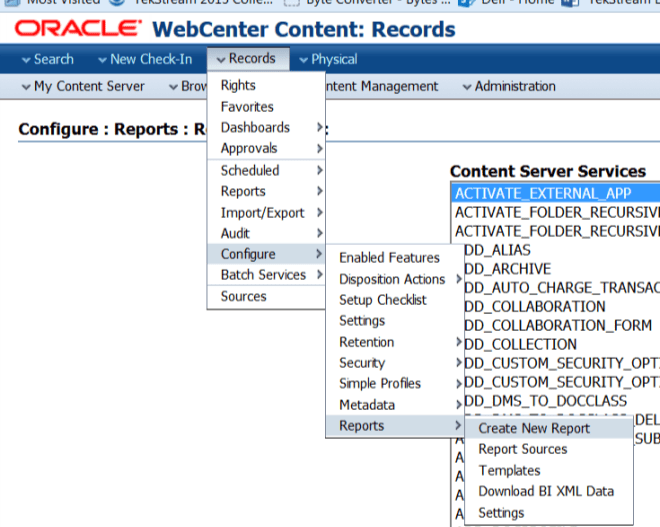
Task: Expand the Retention submenu
Action: click(x=395, y=342)
